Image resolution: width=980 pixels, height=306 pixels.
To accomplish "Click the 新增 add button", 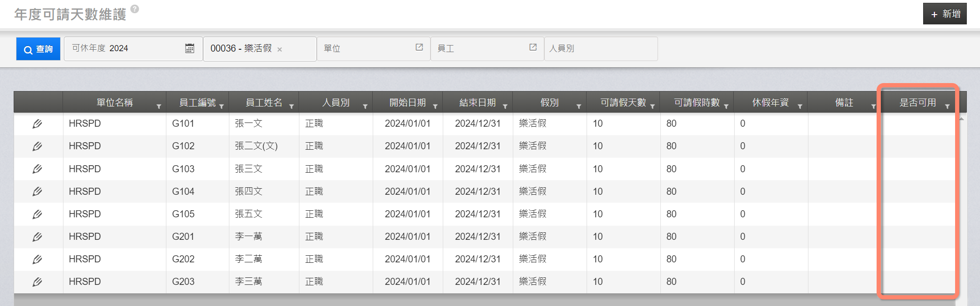I will (x=945, y=14).
